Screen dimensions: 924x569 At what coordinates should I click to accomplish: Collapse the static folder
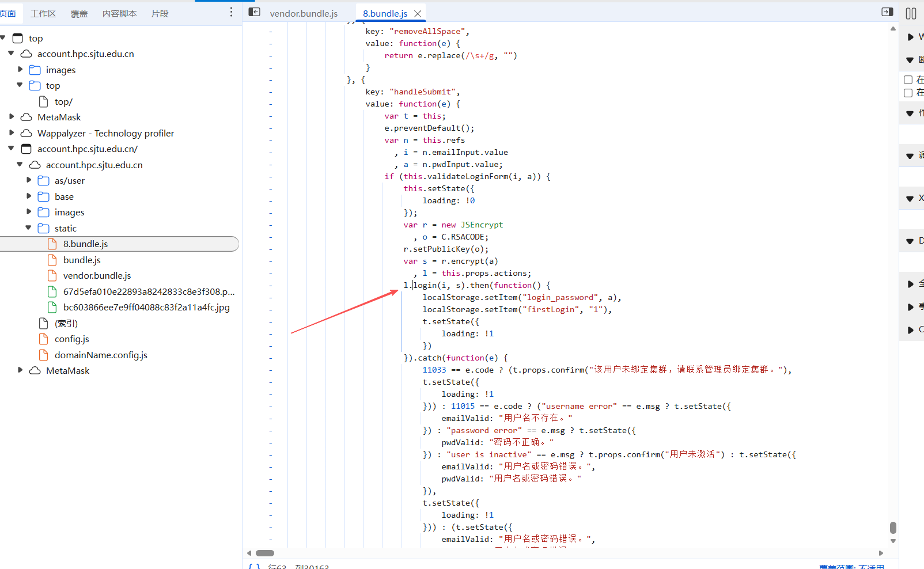[29, 228]
